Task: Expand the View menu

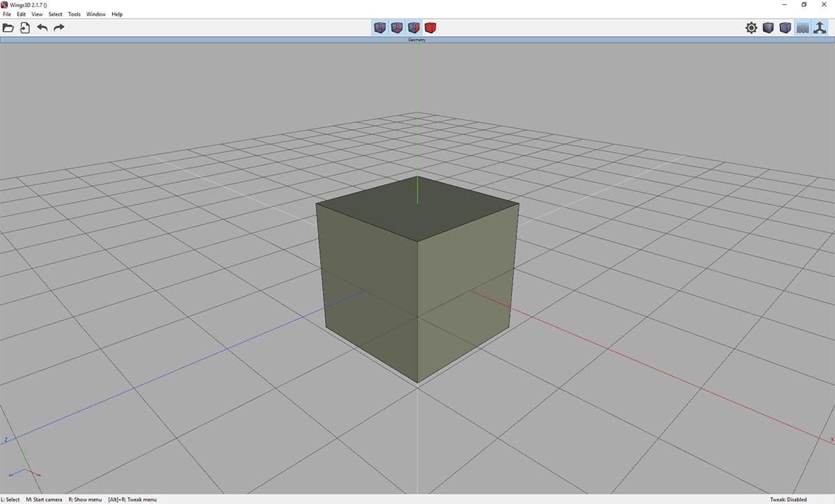Action: click(x=37, y=14)
